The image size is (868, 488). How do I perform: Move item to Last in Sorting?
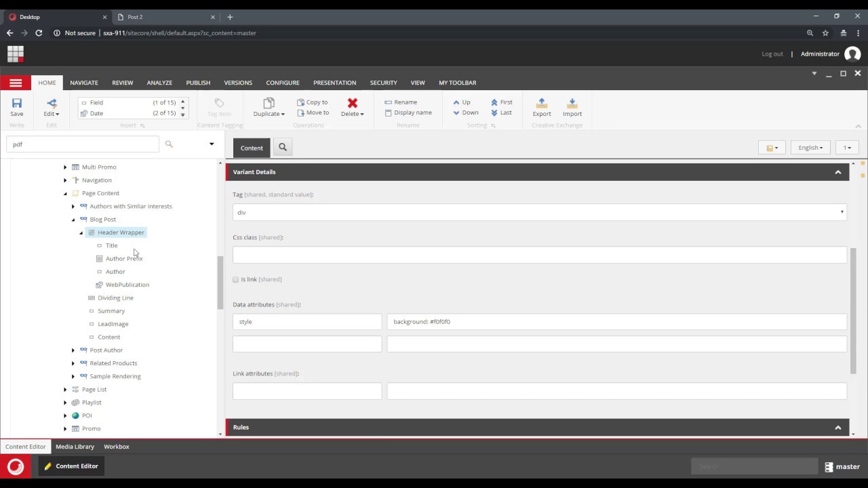tap(502, 113)
